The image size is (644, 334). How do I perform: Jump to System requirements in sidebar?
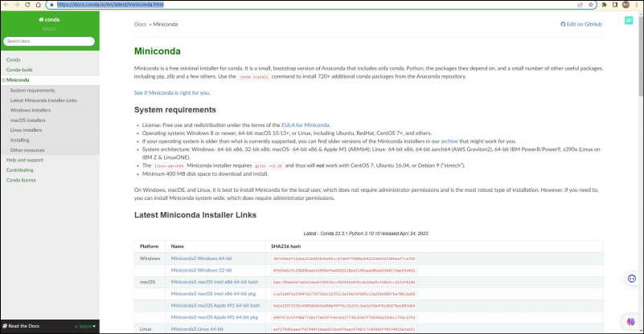(32, 90)
